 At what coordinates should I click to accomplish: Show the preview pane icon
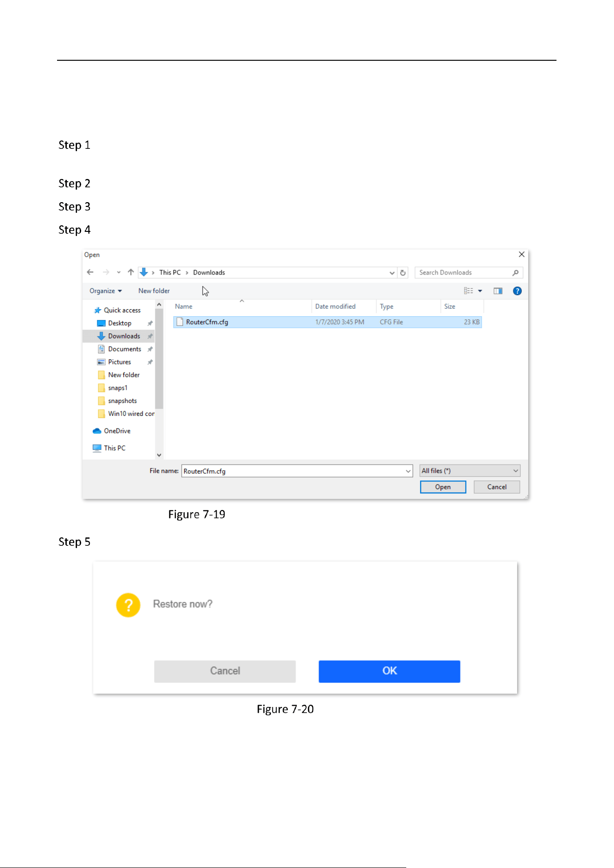(x=498, y=291)
